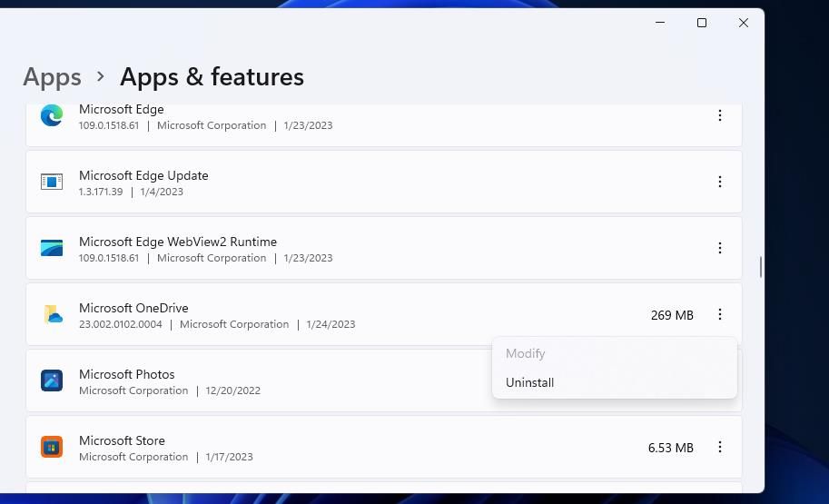
Task: Select the Edge WebView2 Runtime icon
Action: click(52, 248)
